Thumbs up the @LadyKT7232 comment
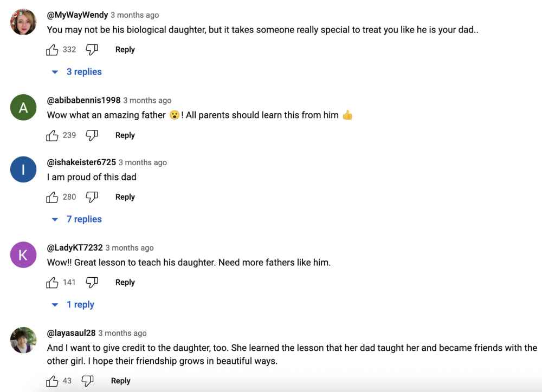542x392 pixels. coord(53,283)
